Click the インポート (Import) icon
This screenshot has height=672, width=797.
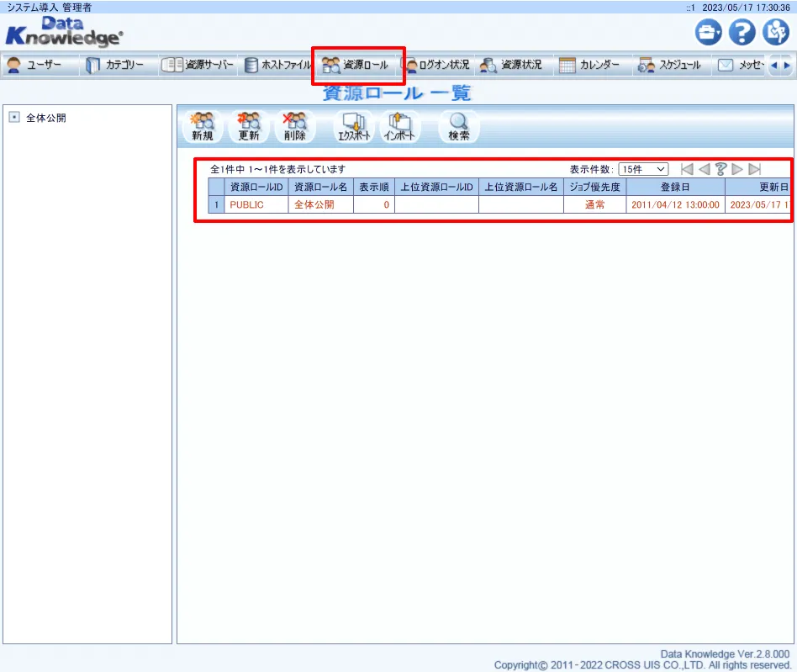point(400,127)
